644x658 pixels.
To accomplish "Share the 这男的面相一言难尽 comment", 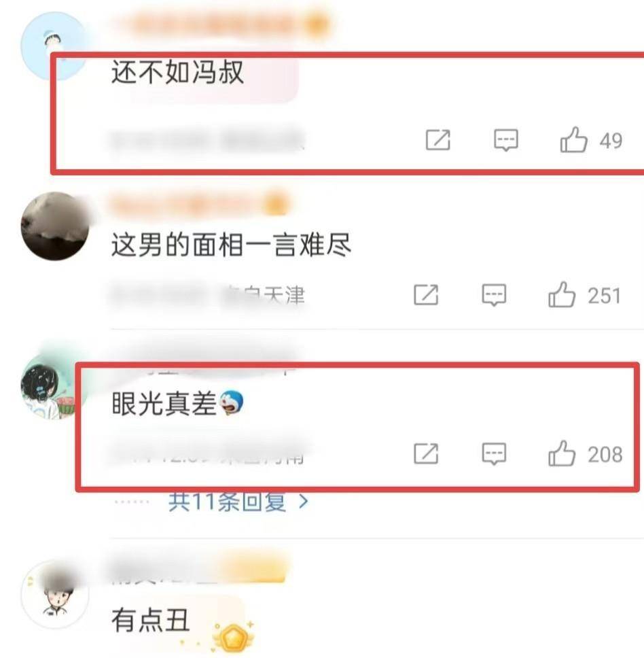I will point(426,294).
